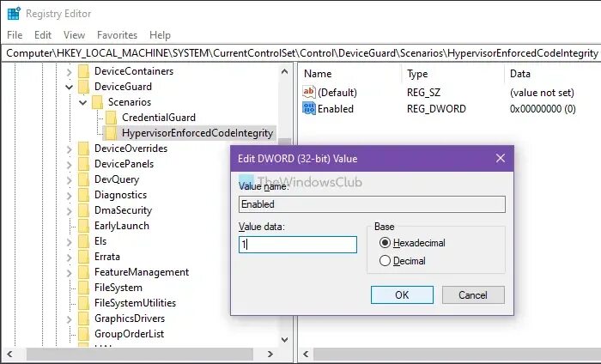The height and width of the screenshot is (364, 601).
Task: Click the GroupOrderList folder icon
Action: [x=83, y=334]
